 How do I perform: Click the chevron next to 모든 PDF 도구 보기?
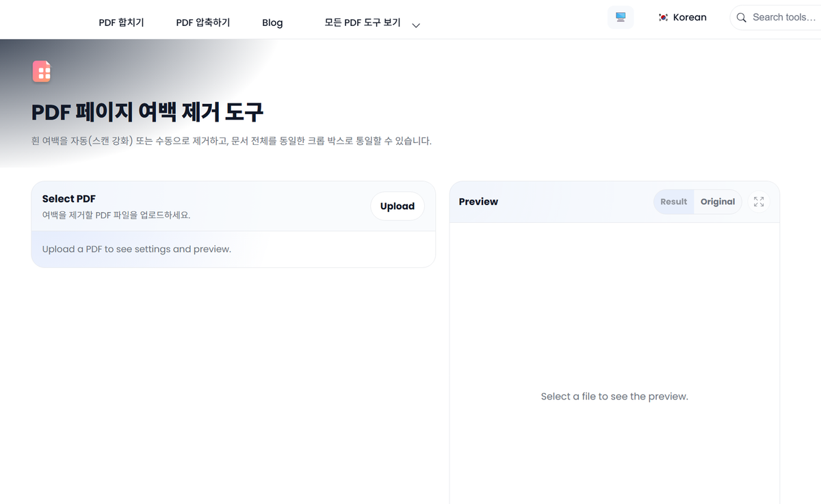(415, 23)
